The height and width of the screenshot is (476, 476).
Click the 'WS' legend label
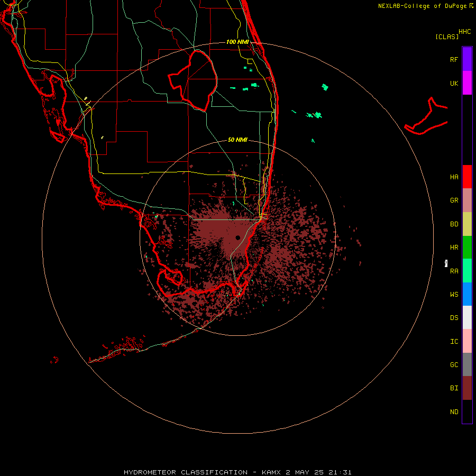coord(454,295)
